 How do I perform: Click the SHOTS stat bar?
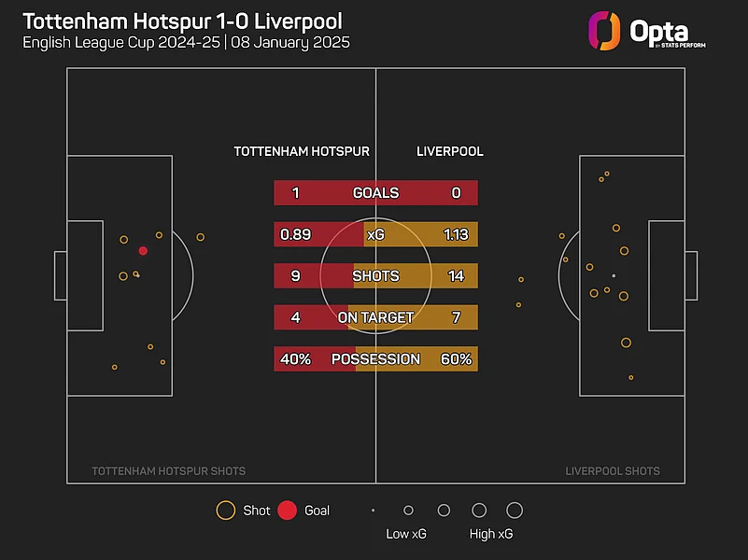click(x=375, y=276)
